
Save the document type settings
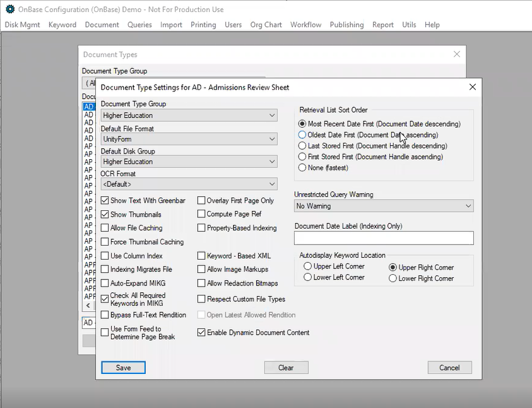tap(122, 367)
